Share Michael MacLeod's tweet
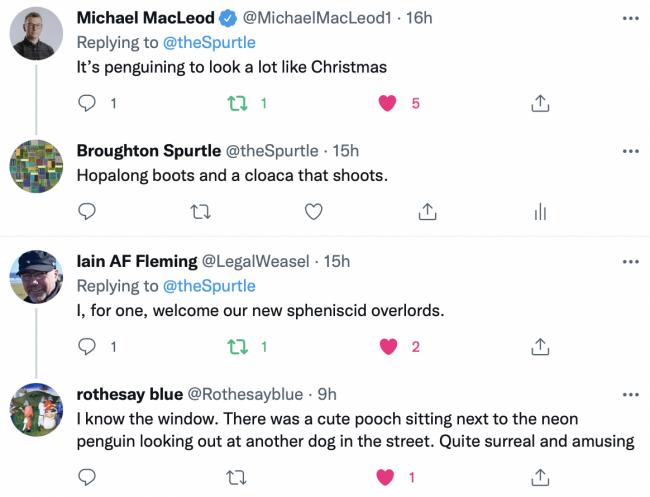This screenshot has width=650, height=497. [x=539, y=103]
